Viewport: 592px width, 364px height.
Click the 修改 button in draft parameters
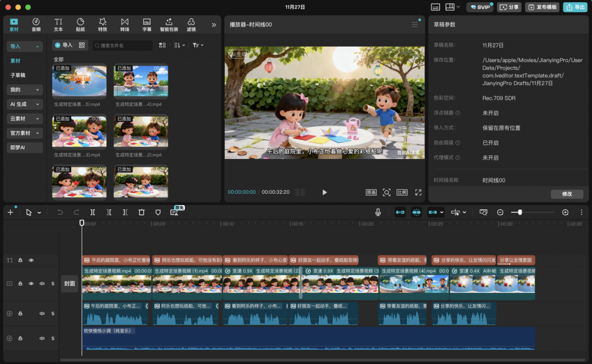click(x=567, y=194)
